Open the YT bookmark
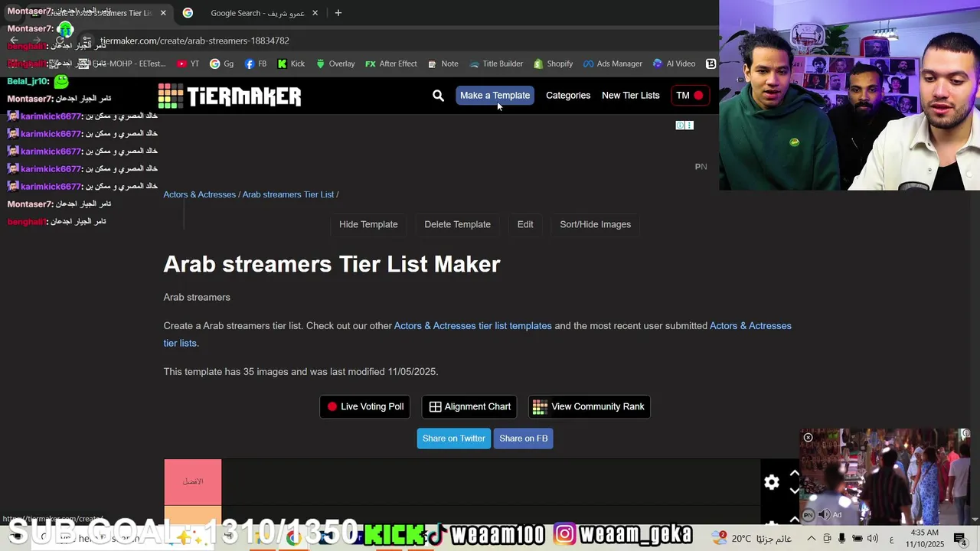Viewport: 980px width, 551px height. click(188, 64)
